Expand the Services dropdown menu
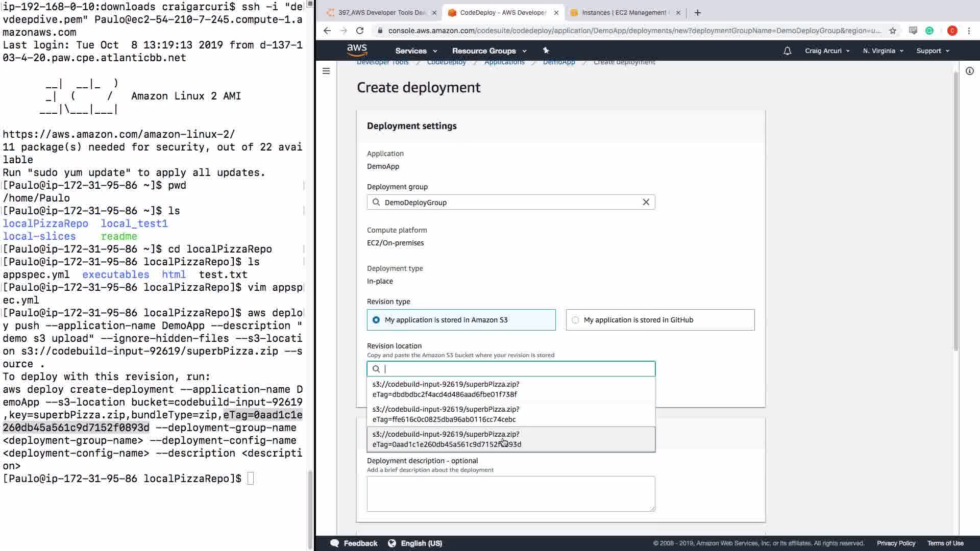 416,51
